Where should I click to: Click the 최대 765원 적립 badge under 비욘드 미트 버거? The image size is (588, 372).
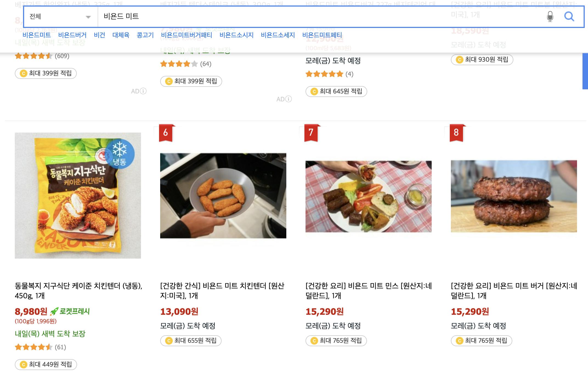click(482, 341)
